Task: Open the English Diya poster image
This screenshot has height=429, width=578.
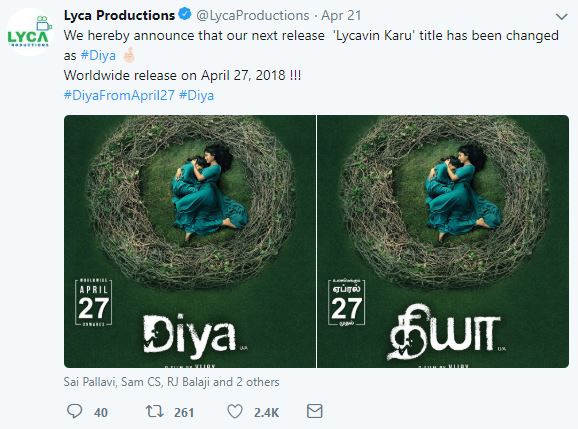Action: point(190,241)
